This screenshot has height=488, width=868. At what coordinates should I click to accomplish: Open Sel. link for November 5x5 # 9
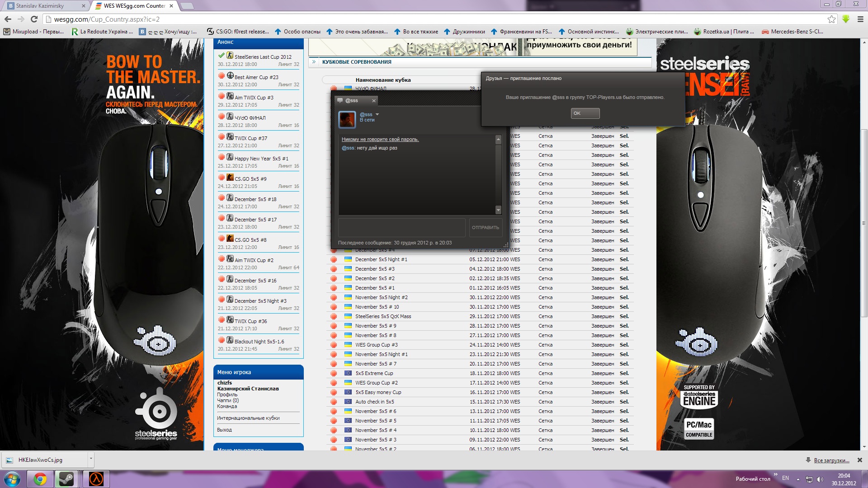624,326
